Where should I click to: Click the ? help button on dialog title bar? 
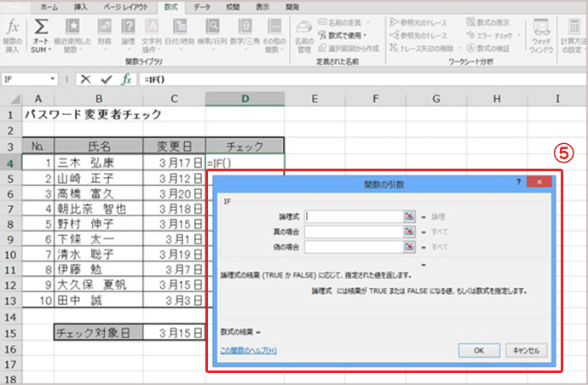pyautogui.click(x=519, y=181)
